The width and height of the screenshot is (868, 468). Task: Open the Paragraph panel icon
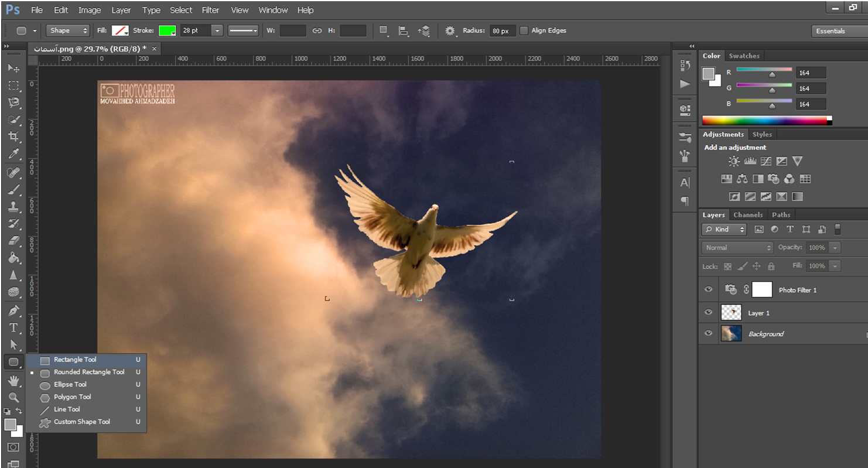point(684,201)
